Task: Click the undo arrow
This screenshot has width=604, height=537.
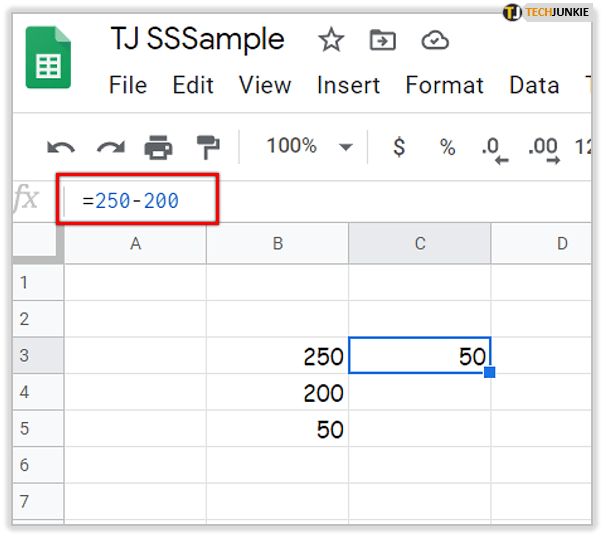Action: click(61, 148)
